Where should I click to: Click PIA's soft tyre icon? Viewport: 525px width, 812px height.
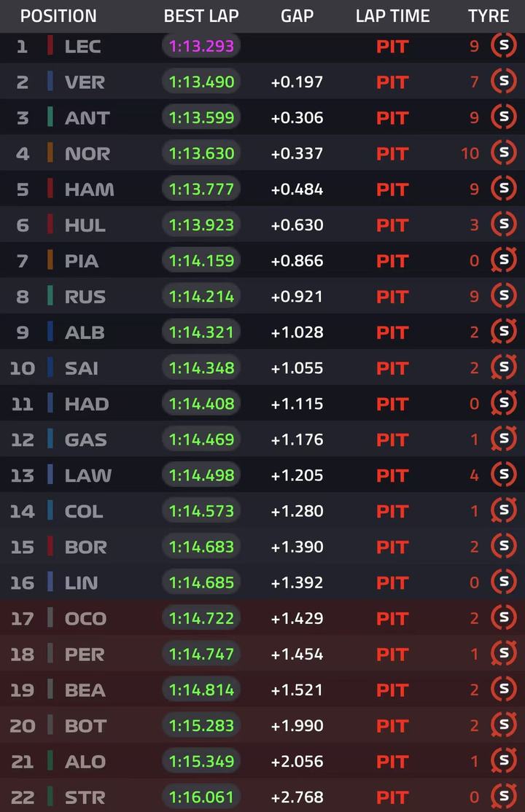pyautogui.click(x=504, y=260)
